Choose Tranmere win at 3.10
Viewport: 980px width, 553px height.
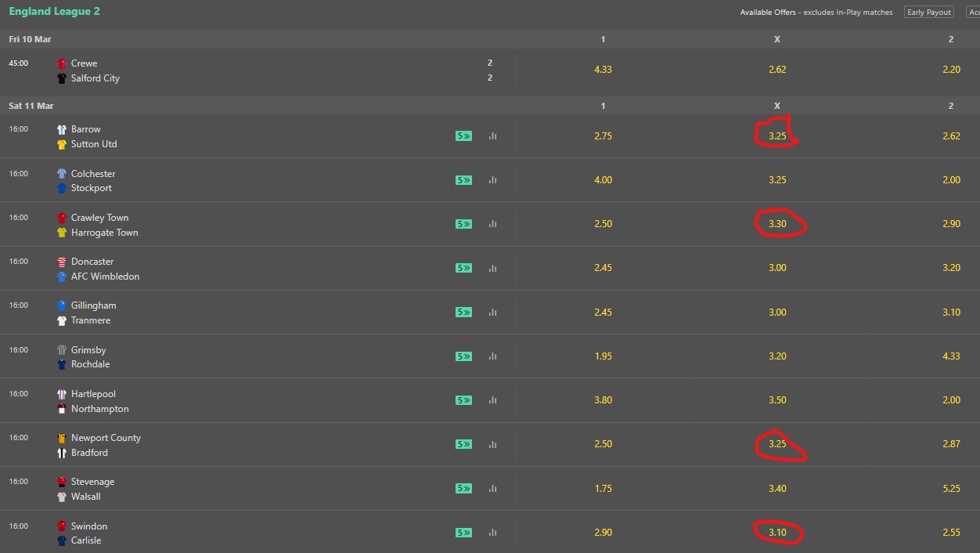coord(951,313)
